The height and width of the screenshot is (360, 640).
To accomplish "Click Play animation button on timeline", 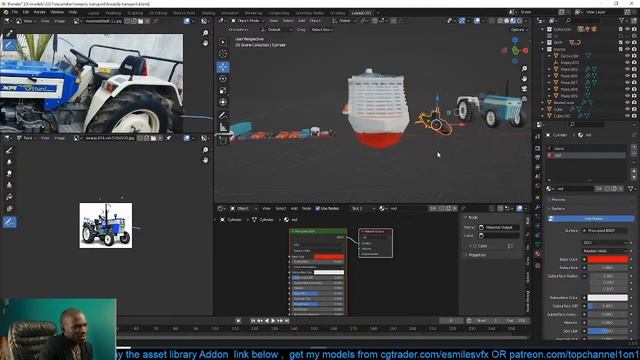I will point(273,321).
